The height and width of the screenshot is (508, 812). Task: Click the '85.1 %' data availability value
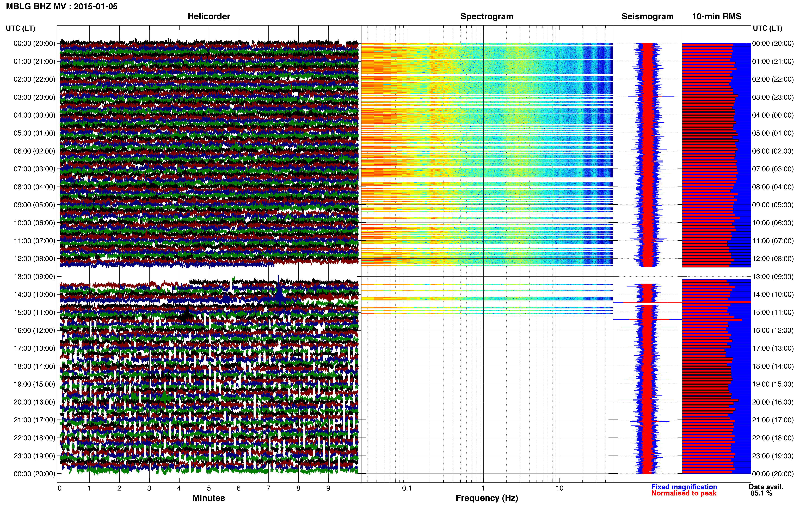pyautogui.click(x=761, y=493)
